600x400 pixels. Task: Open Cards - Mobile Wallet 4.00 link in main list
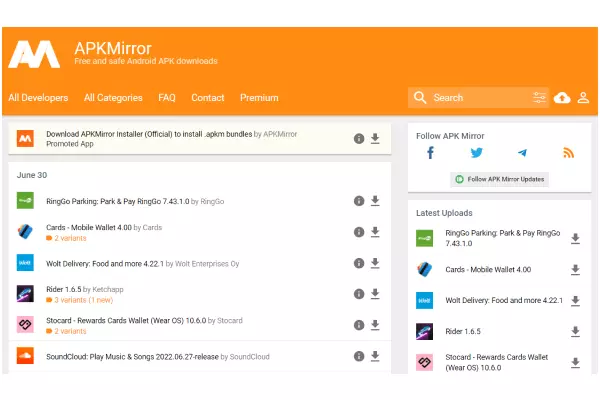pyautogui.click(x=89, y=227)
